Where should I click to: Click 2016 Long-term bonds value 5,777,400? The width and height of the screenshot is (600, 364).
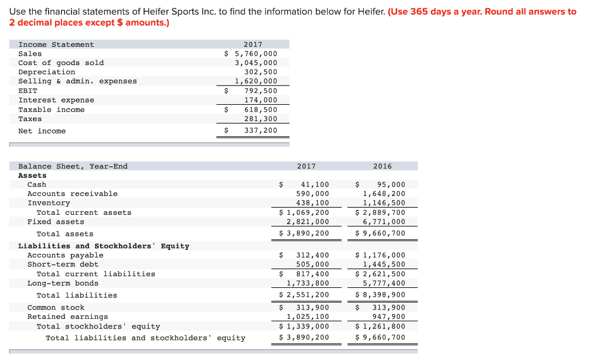pyautogui.click(x=384, y=283)
